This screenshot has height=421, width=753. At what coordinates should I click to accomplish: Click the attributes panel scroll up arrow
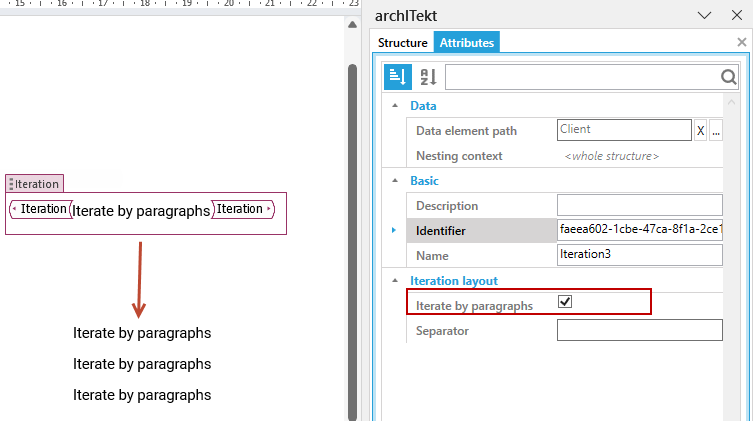(x=731, y=102)
